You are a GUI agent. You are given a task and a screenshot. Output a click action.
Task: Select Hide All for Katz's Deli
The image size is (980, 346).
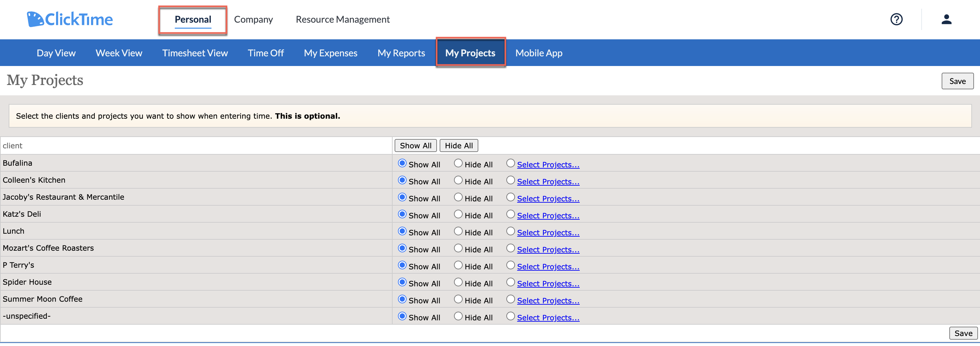click(x=458, y=214)
